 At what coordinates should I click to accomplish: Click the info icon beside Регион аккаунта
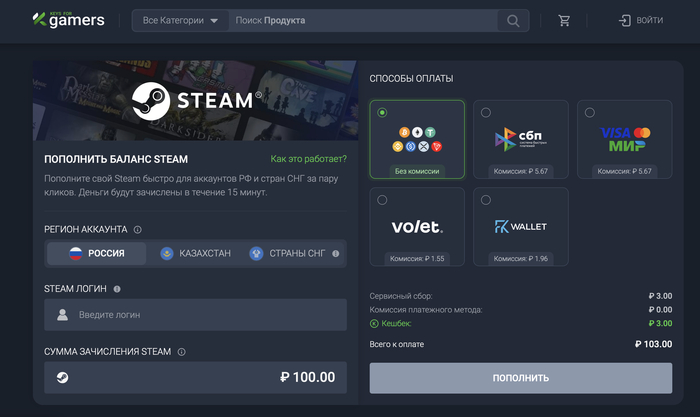pyautogui.click(x=138, y=229)
